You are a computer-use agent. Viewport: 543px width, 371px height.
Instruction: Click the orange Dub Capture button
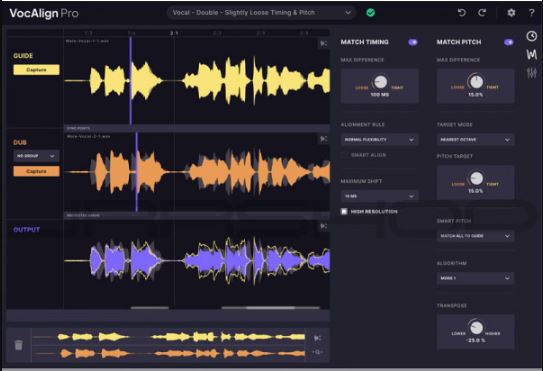coord(36,171)
